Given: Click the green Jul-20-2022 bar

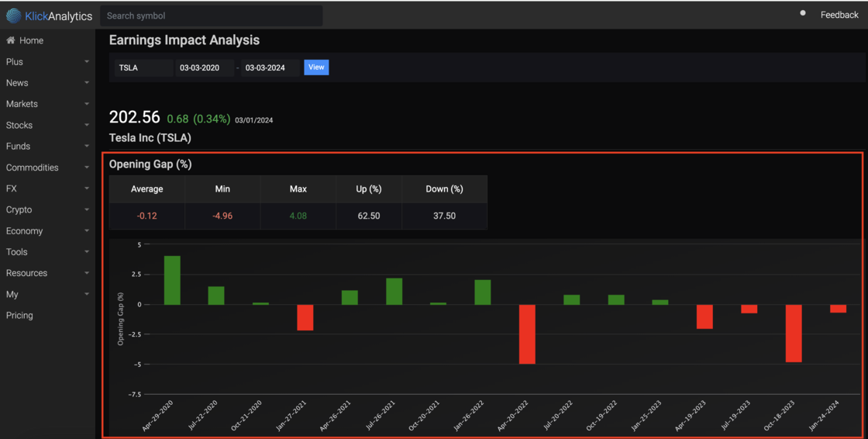Looking at the screenshot, I should (x=571, y=300).
